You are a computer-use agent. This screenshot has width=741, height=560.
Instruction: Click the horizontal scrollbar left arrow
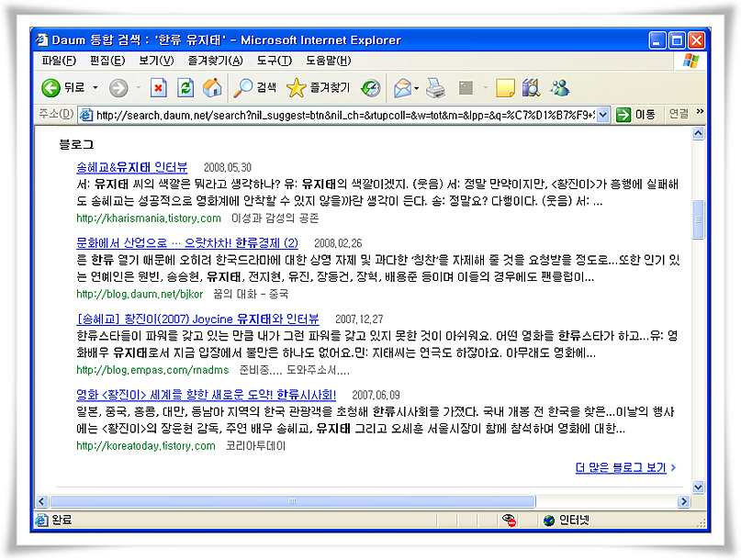[41, 501]
